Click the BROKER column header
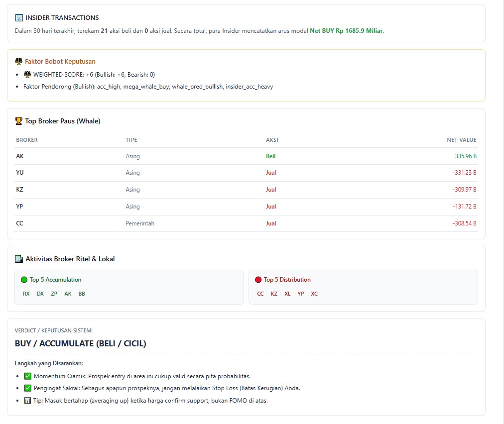Screen dimensions: 504x424 click(27, 140)
